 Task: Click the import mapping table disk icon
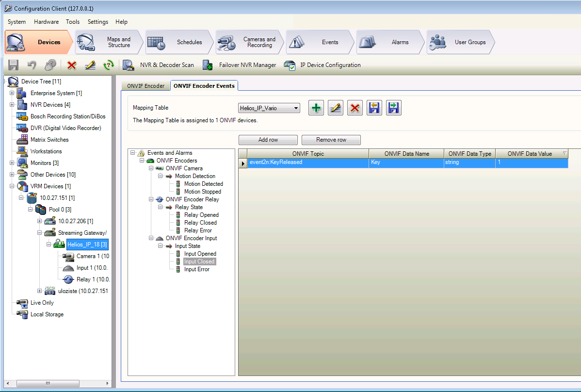point(374,108)
